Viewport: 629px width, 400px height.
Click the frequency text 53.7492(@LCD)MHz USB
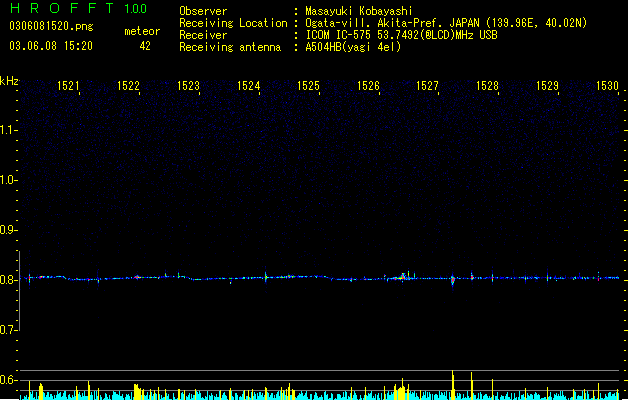437,35
